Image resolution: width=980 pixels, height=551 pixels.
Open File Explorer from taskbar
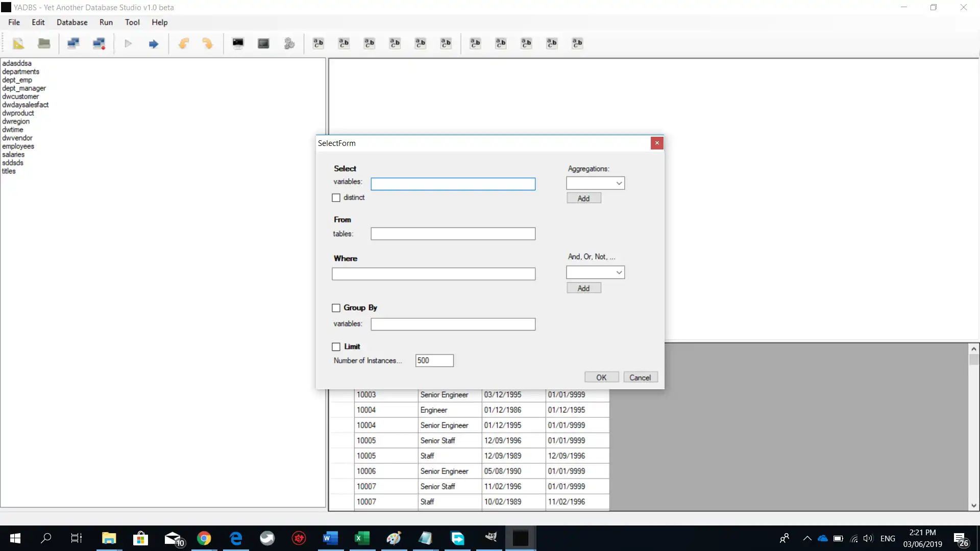pyautogui.click(x=109, y=538)
